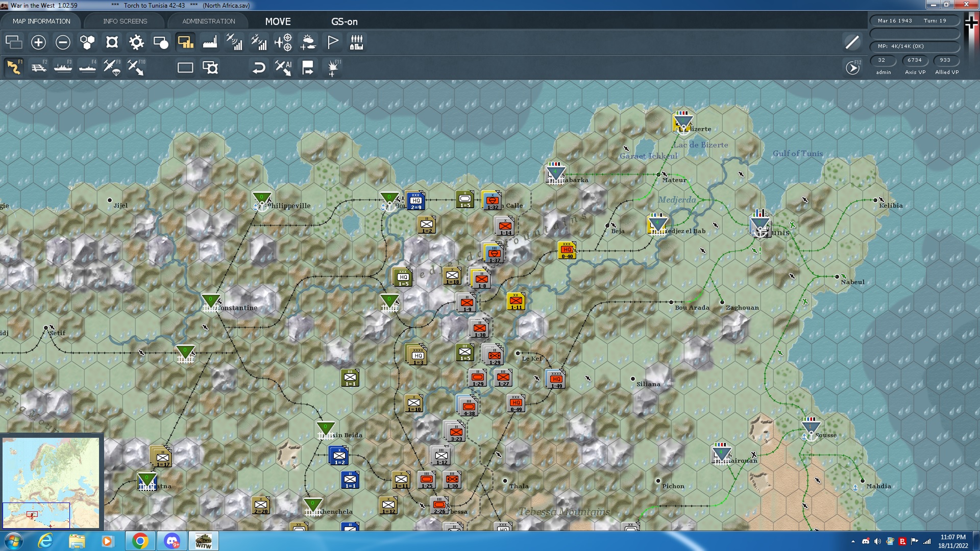Image resolution: width=980 pixels, height=551 pixels.
Task: Open the Administration tab
Action: click(x=209, y=21)
